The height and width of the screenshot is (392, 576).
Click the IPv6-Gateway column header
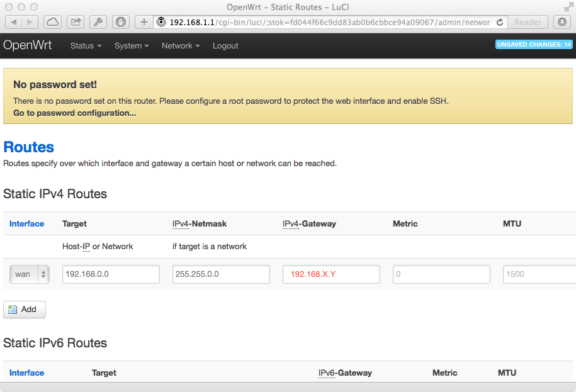[x=346, y=372]
